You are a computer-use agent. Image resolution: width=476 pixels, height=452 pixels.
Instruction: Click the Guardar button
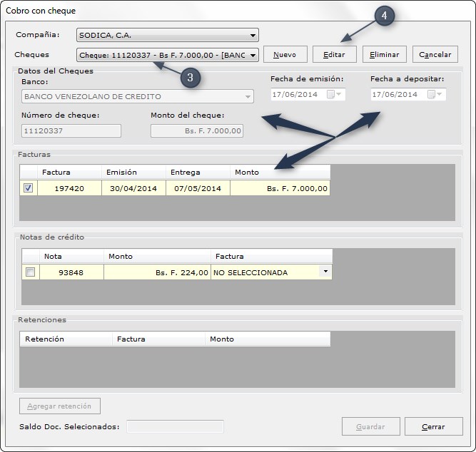click(370, 426)
